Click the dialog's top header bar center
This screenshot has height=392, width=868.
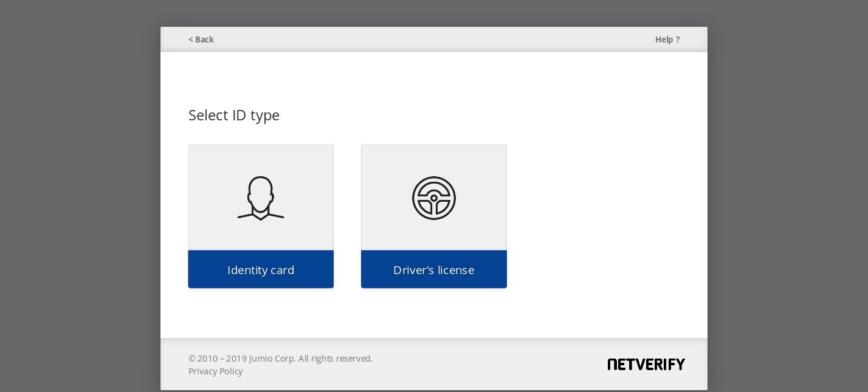click(x=433, y=40)
